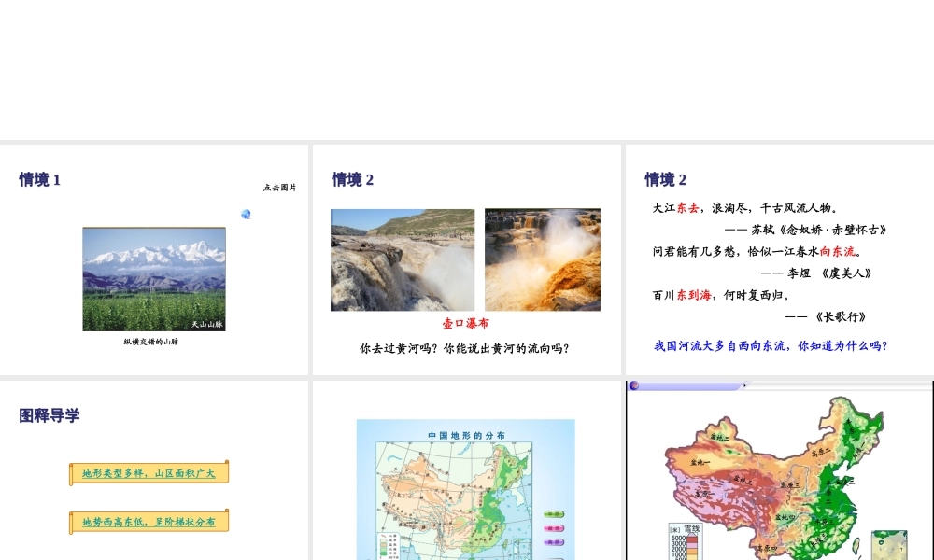This screenshot has height=560, width=934.
Task: Click the caption 纵横交错的山脉
Action: click(151, 342)
